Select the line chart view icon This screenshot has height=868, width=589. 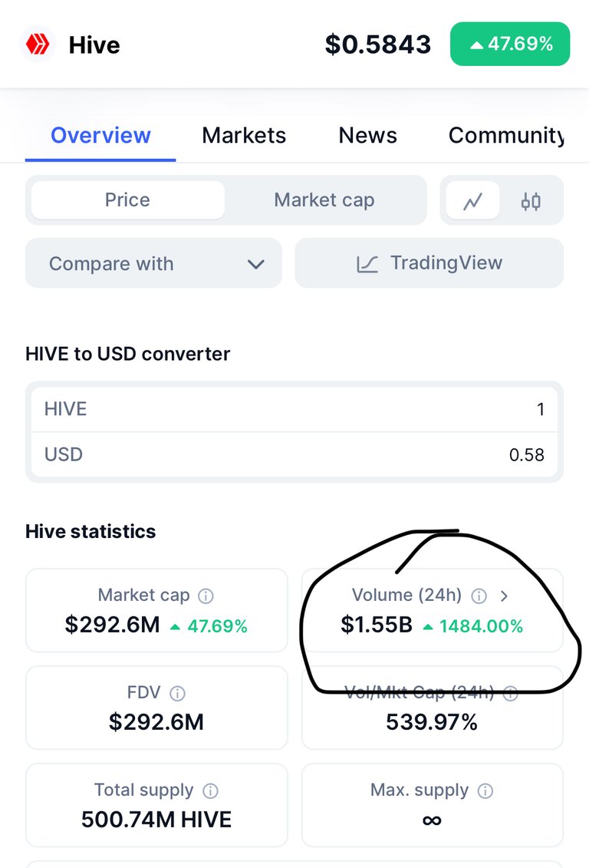click(x=473, y=200)
